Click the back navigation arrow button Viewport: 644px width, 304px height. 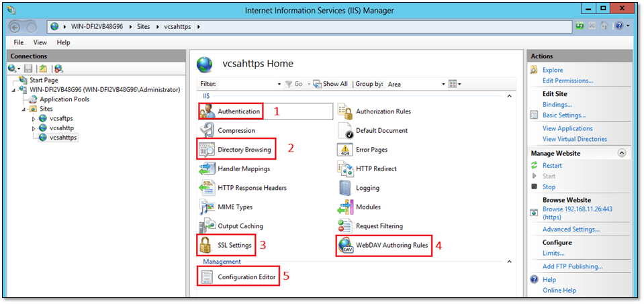[x=15, y=27]
